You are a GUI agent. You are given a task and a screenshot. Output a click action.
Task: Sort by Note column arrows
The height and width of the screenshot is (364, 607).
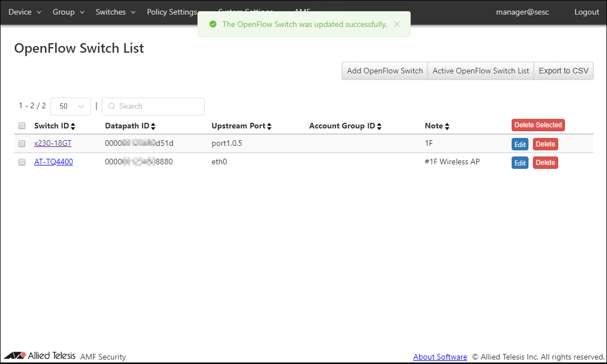click(x=447, y=126)
